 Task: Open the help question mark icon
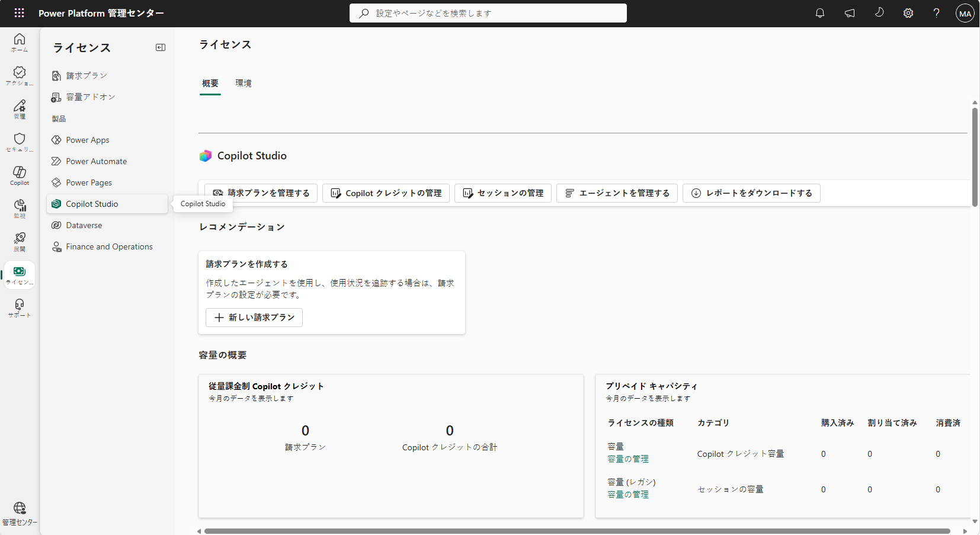[x=937, y=13]
